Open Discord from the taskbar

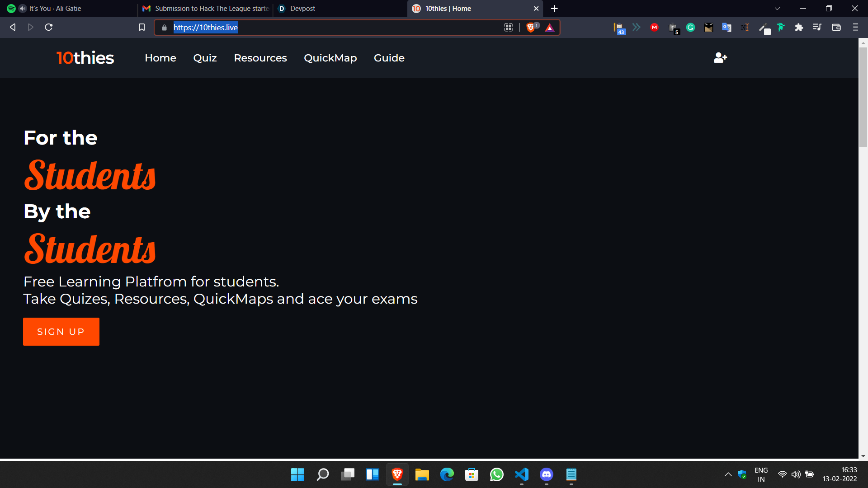pos(546,474)
